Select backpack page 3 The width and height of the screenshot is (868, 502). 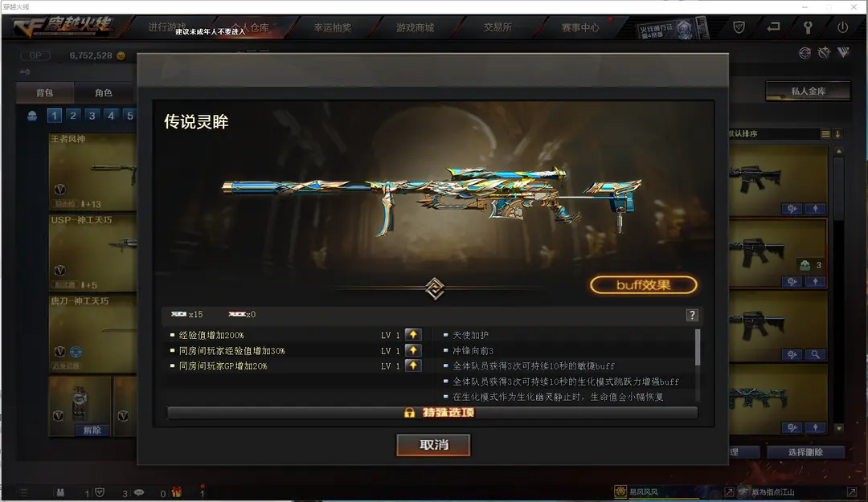92,116
